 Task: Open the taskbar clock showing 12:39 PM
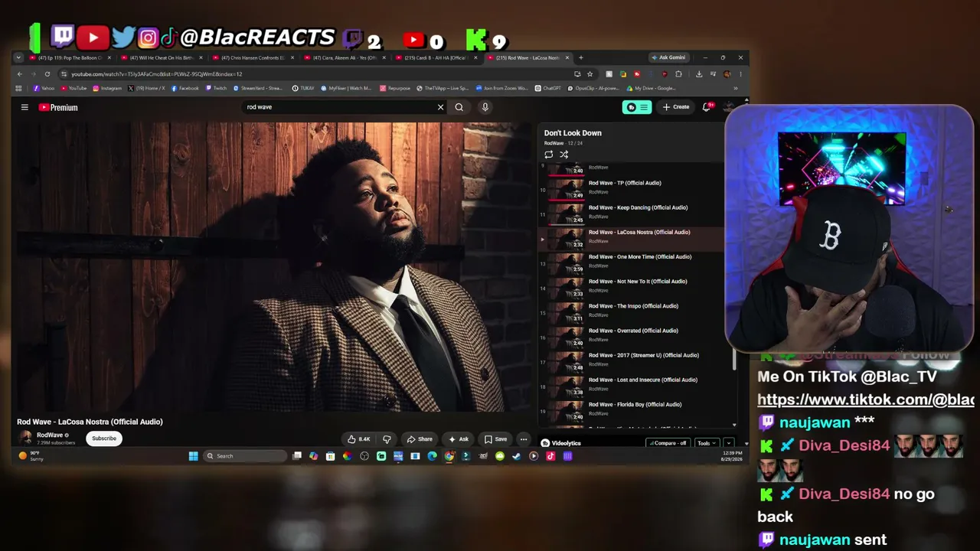click(732, 456)
